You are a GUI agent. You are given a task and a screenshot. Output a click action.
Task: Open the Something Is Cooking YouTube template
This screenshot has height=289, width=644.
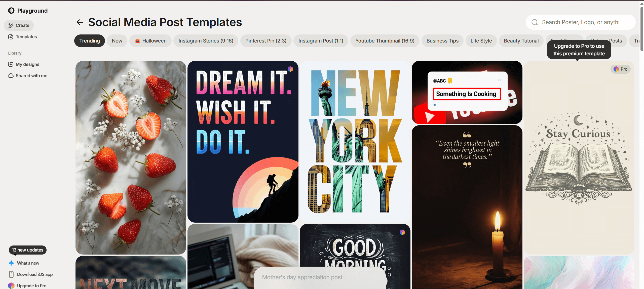point(467,92)
